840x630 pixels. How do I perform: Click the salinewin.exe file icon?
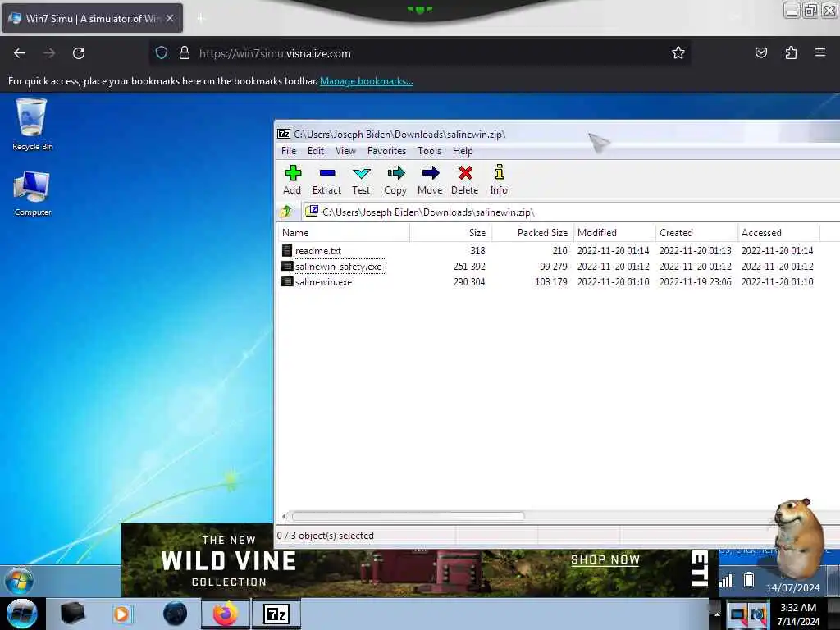click(x=287, y=281)
